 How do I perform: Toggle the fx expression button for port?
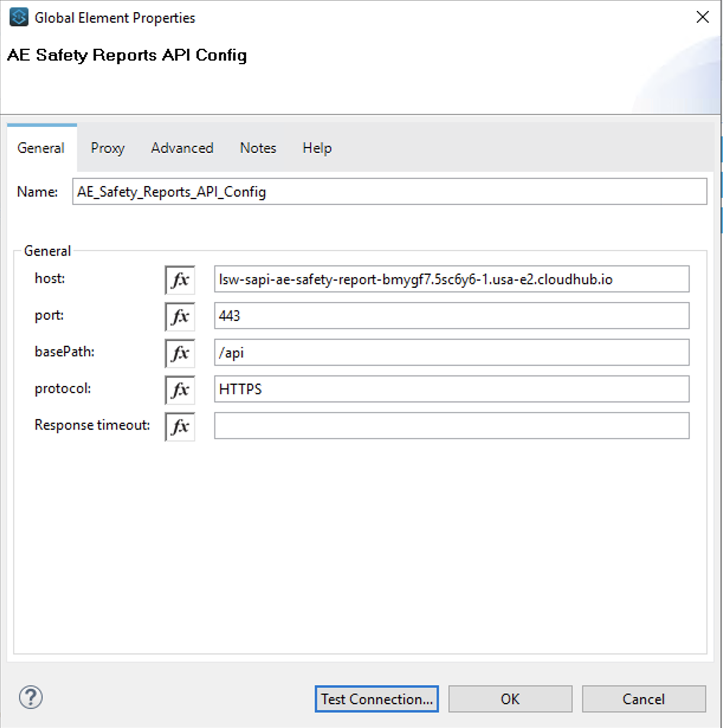(180, 317)
